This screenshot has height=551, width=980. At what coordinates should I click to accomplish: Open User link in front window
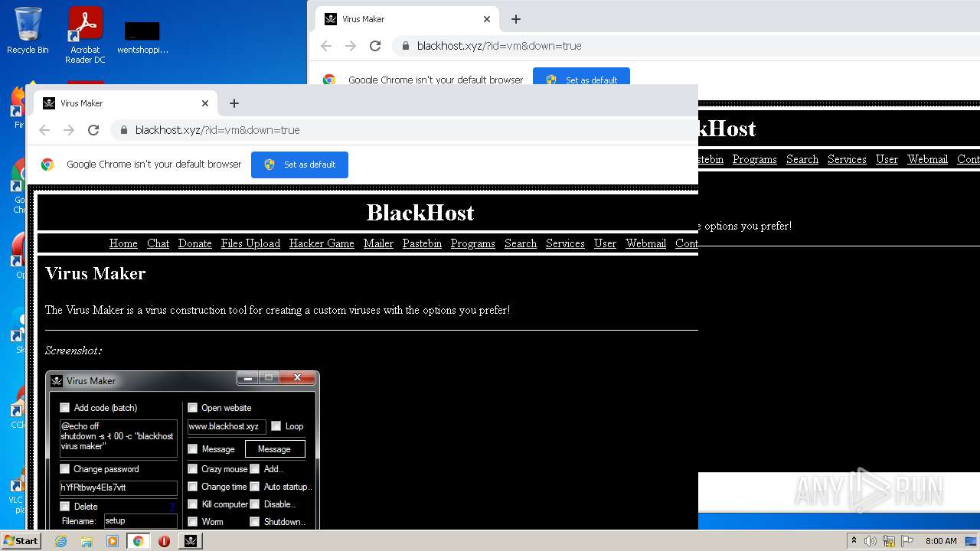pos(605,243)
